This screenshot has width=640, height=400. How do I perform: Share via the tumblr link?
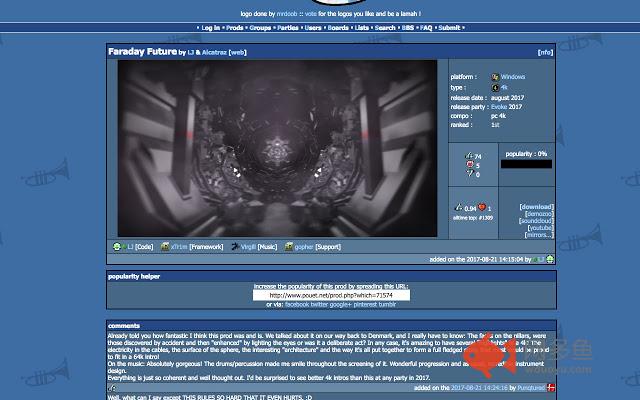tap(387, 304)
